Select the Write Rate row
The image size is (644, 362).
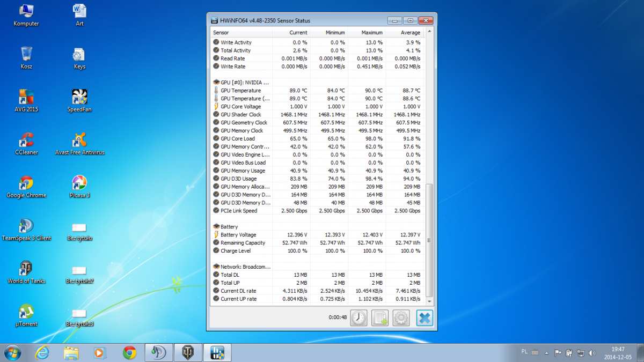pos(317,67)
